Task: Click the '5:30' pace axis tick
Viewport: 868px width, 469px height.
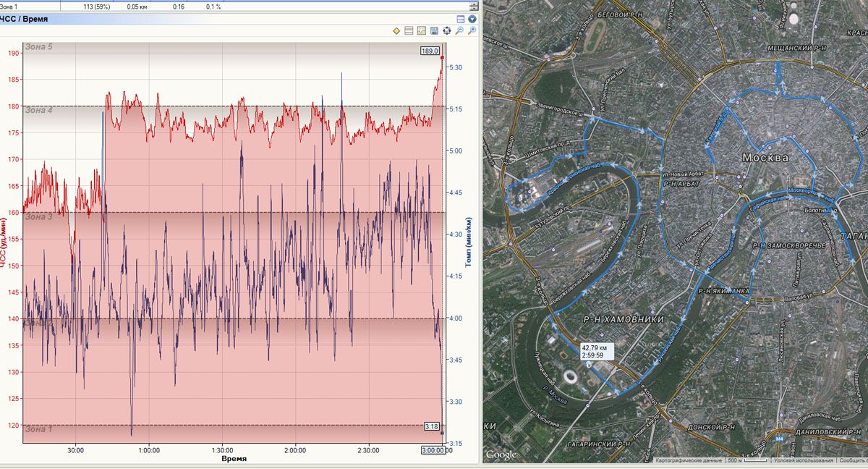Action: [456, 67]
